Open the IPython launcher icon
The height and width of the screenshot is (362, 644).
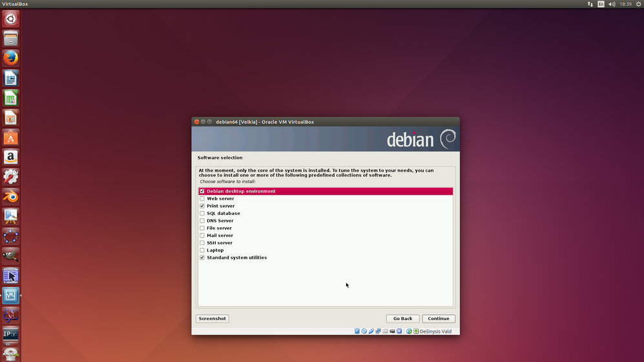[x=10, y=334]
